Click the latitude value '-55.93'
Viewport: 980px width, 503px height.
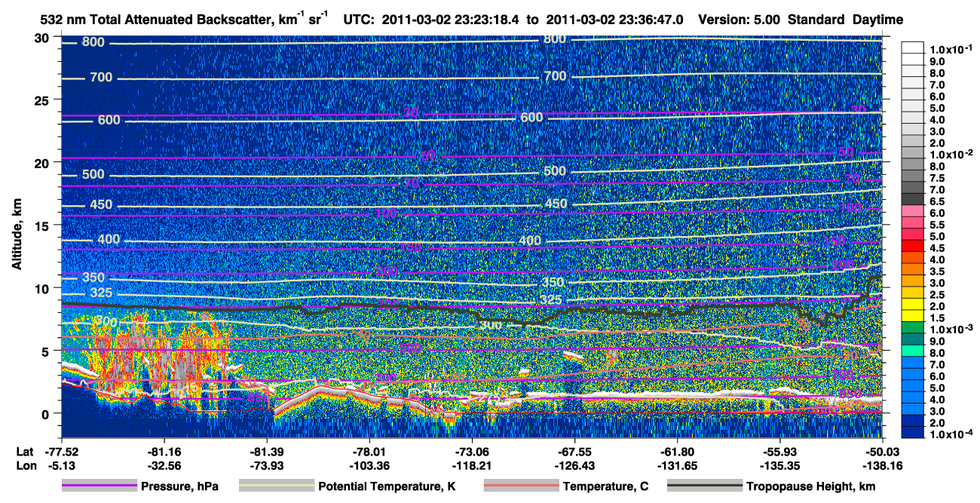coord(779,451)
